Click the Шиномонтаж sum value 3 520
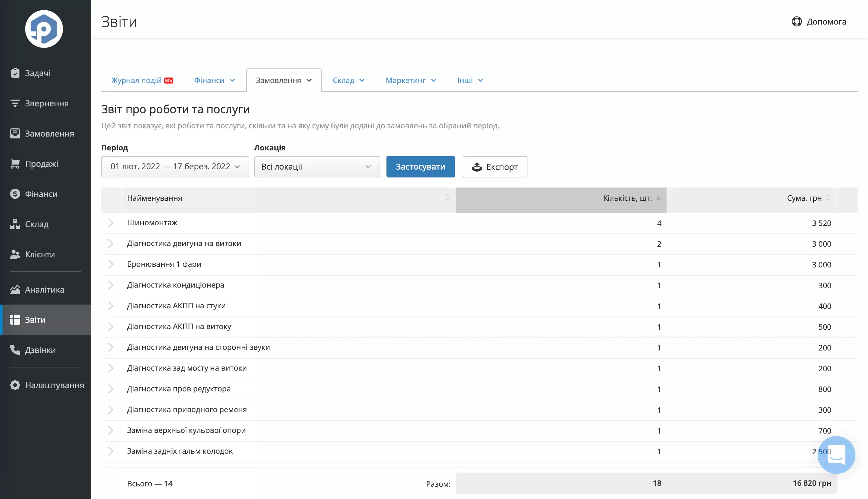This screenshot has width=868, height=499. coord(821,223)
